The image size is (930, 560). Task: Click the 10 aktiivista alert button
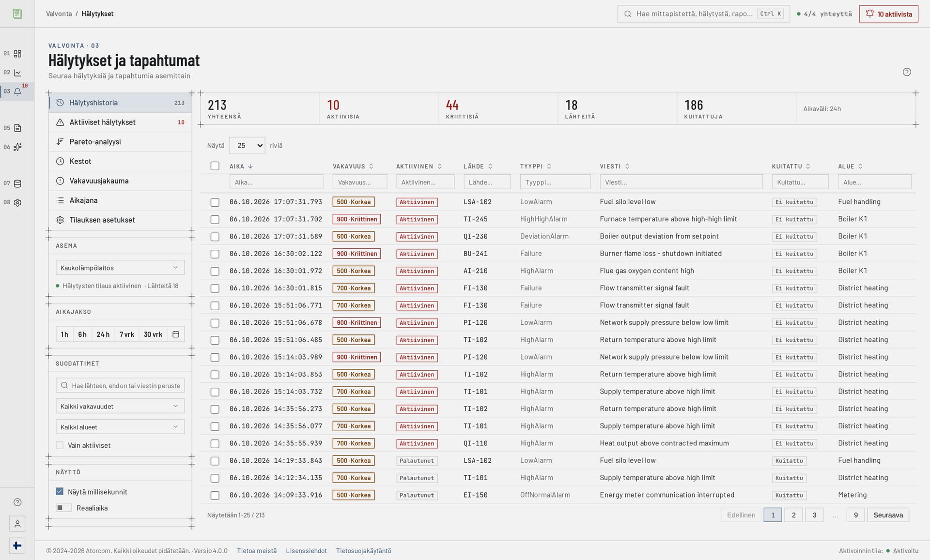point(889,14)
